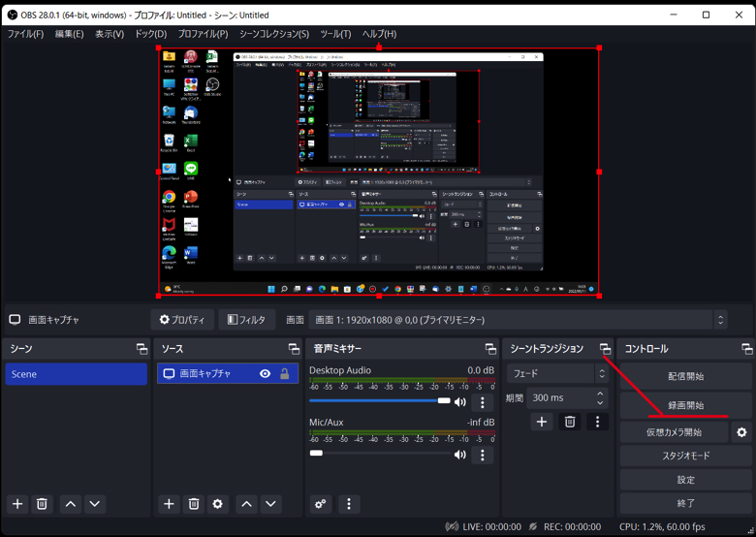
Task: Click CPU: 1.2%, 60.00 fps status
Action: 662,527
